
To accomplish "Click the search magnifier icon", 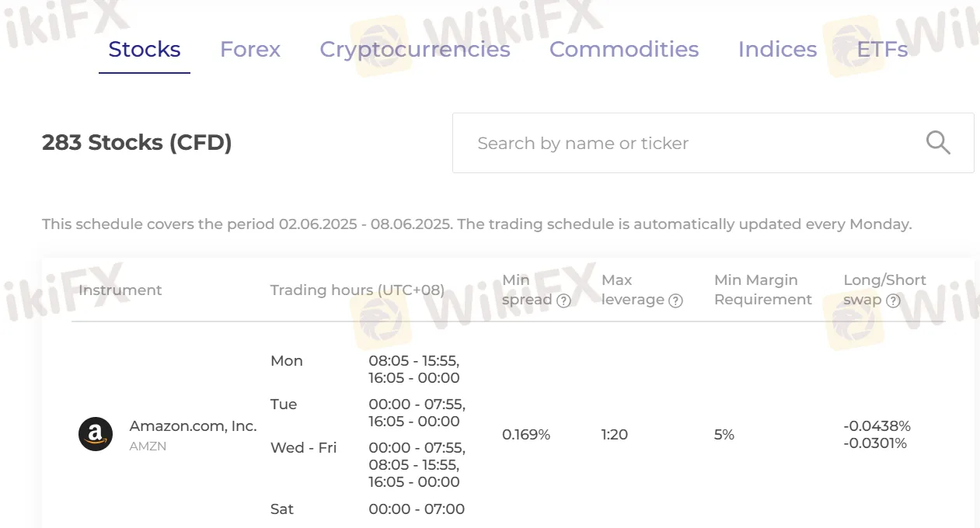I will pos(938,143).
